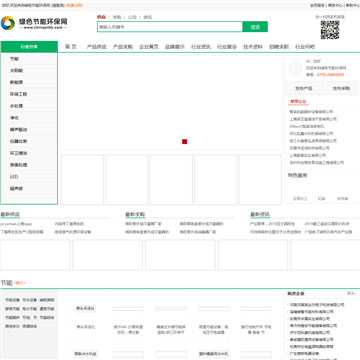Select the 资讯 search tab
Image resolution: width=360 pixels, height=360 pixels.
[x=147, y=17]
